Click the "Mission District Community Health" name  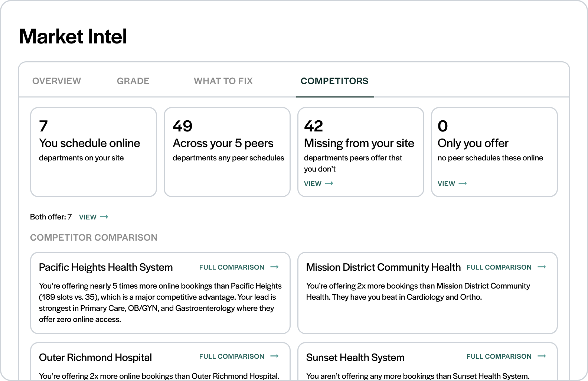click(x=383, y=267)
